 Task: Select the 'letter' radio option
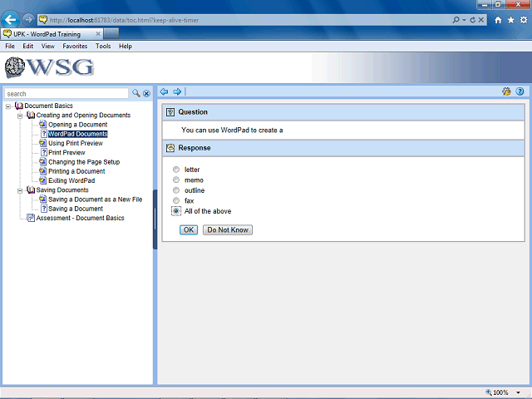pos(176,170)
